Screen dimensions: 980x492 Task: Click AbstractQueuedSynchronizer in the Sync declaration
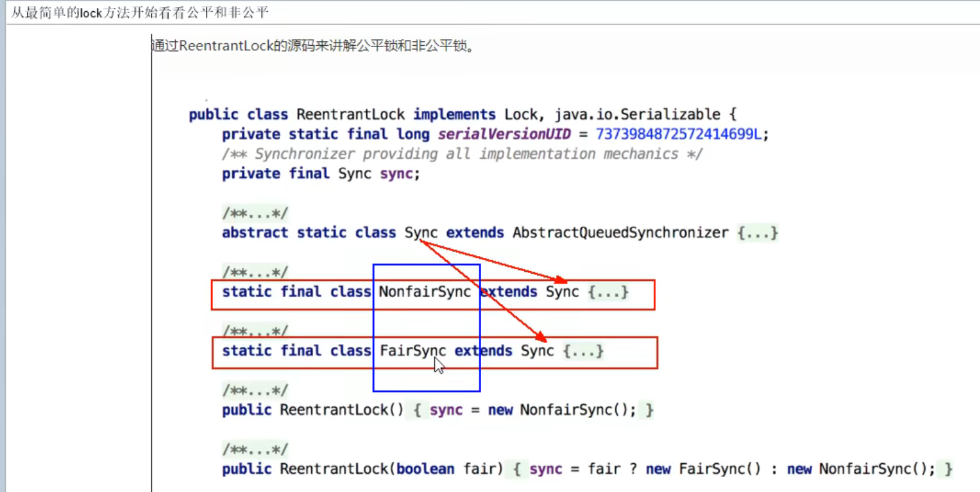click(x=620, y=233)
